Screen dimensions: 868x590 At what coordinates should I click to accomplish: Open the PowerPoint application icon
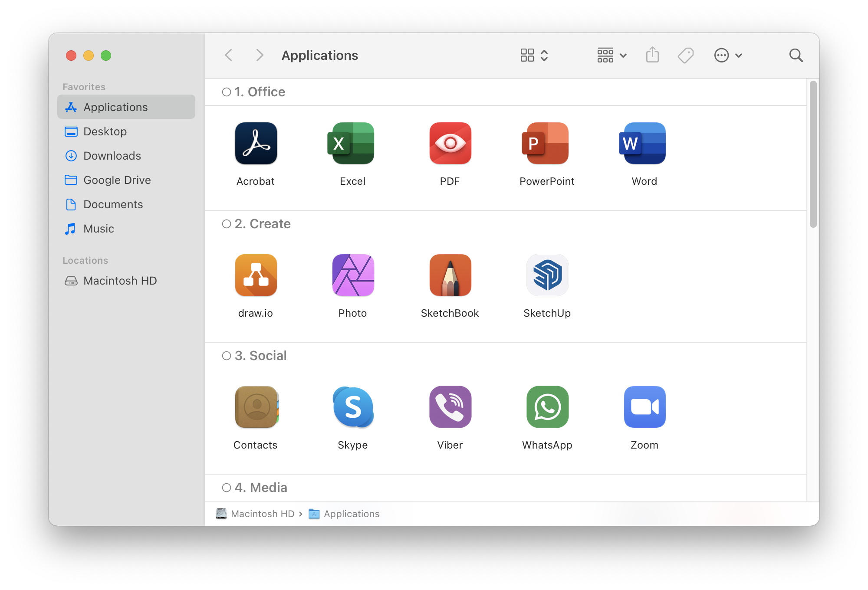[547, 144]
